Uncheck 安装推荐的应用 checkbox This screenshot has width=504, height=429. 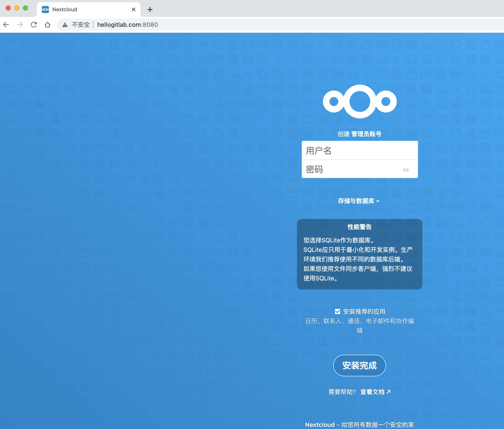(x=338, y=312)
